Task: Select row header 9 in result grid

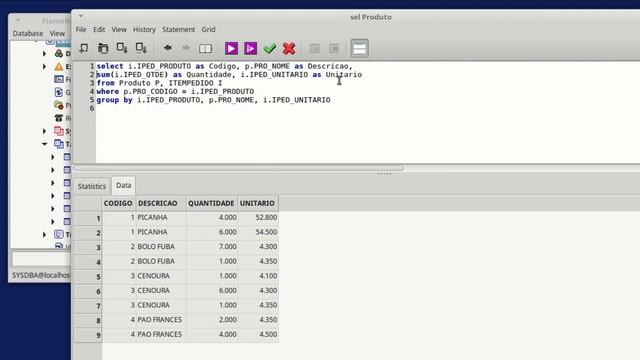Action: point(88,335)
